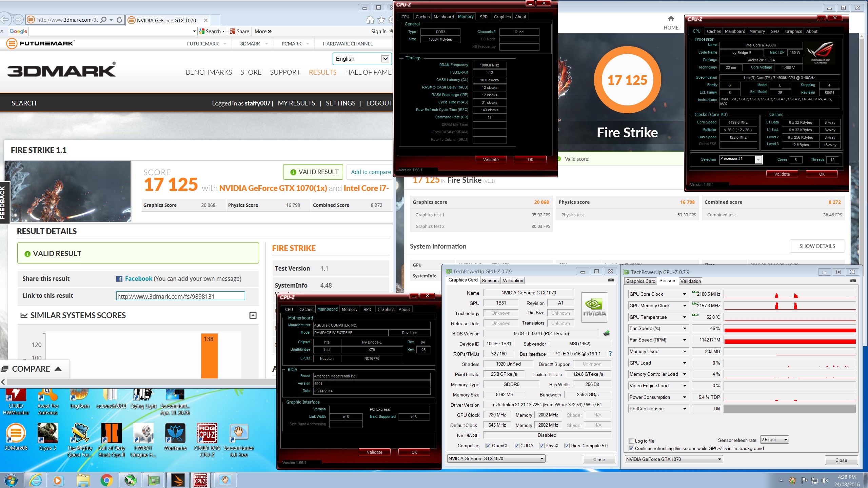Toggle OpenCL checkbox in GPU-Z
868x488 pixels.
click(488, 446)
